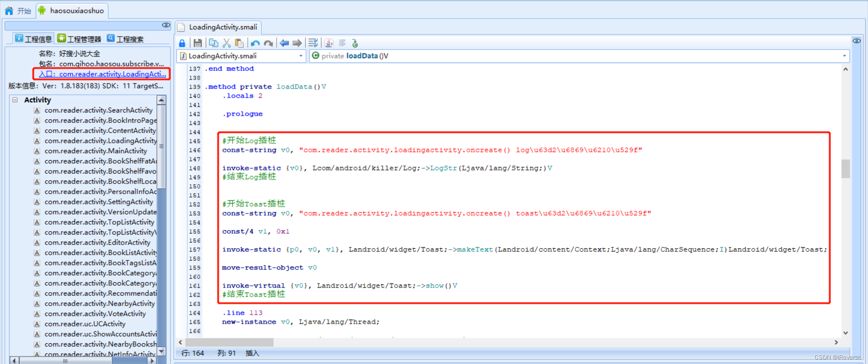Image resolution: width=868 pixels, height=364 pixels.
Task: Select com.reader.activity.TopListActivity in tree
Action: point(99,222)
